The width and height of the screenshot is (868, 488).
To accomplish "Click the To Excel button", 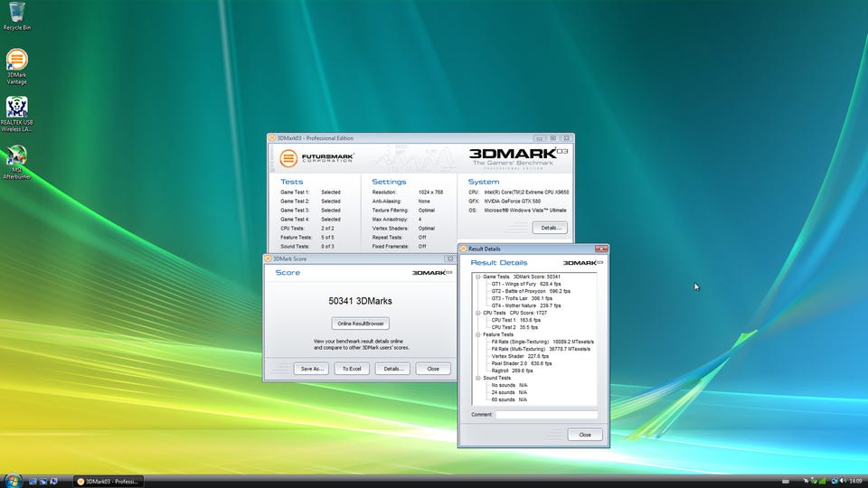I will [x=352, y=369].
